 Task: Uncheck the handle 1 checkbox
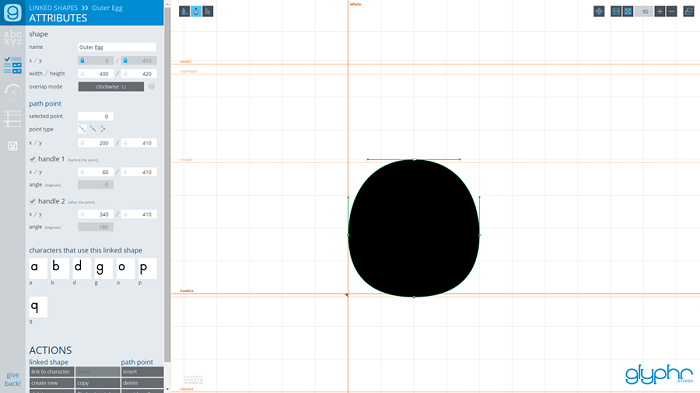32,159
